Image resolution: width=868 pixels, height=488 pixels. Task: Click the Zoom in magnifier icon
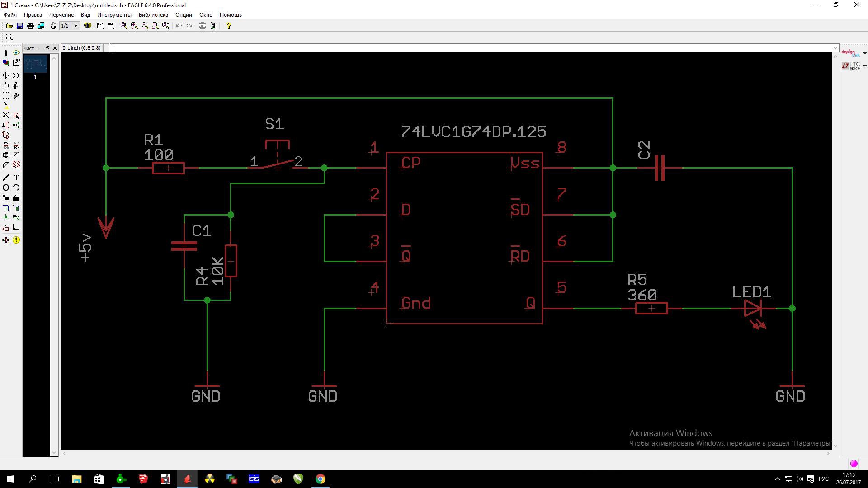tap(134, 26)
